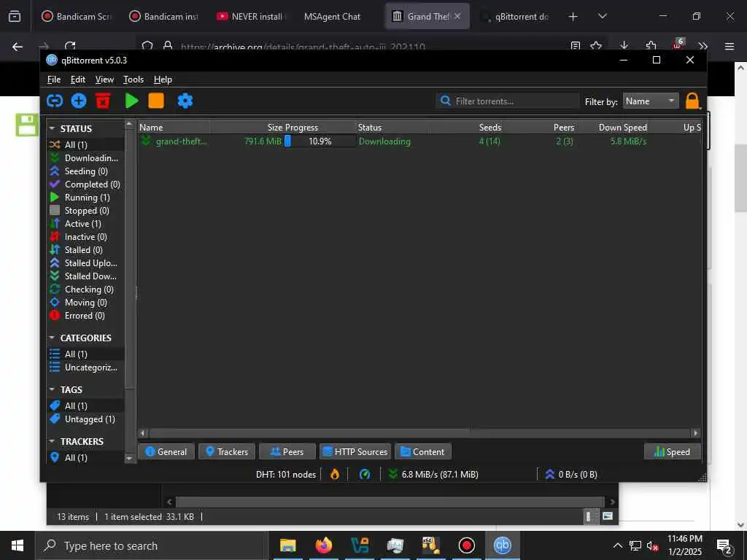Click the green Start torrents icon
This screenshot has height=560, width=747.
tap(131, 101)
